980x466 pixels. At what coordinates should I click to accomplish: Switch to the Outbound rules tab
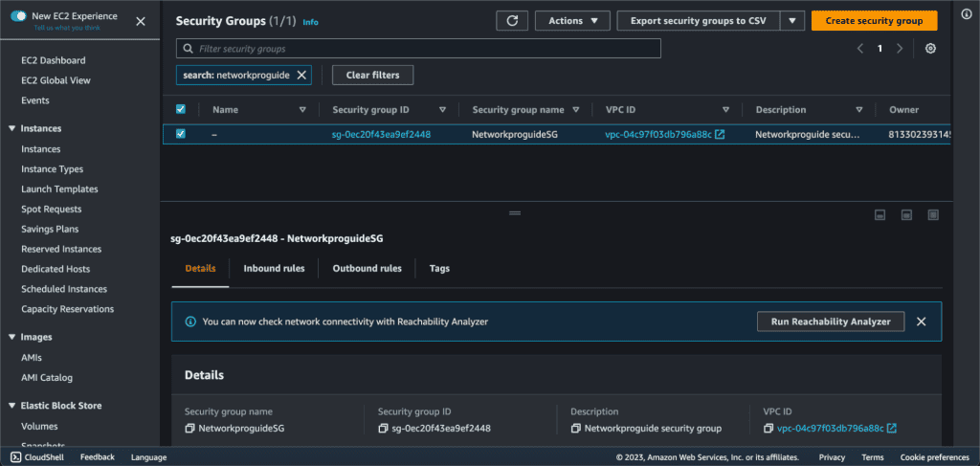[x=367, y=269]
